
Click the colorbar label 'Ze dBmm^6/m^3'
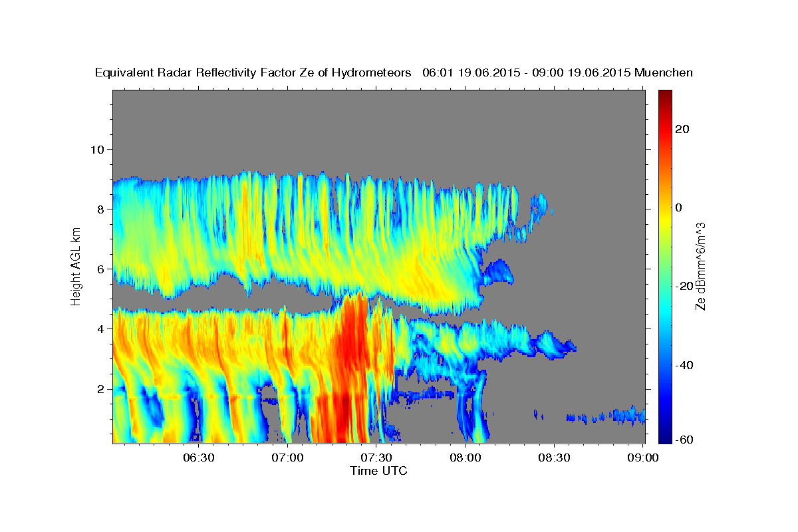pos(700,266)
